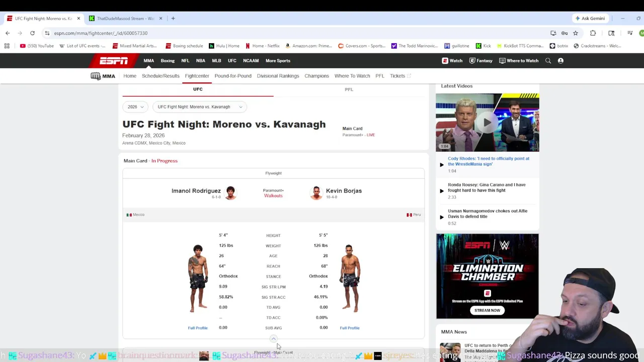Switch to the ThatDudeMasood Stream tab

tap(125, 19)
